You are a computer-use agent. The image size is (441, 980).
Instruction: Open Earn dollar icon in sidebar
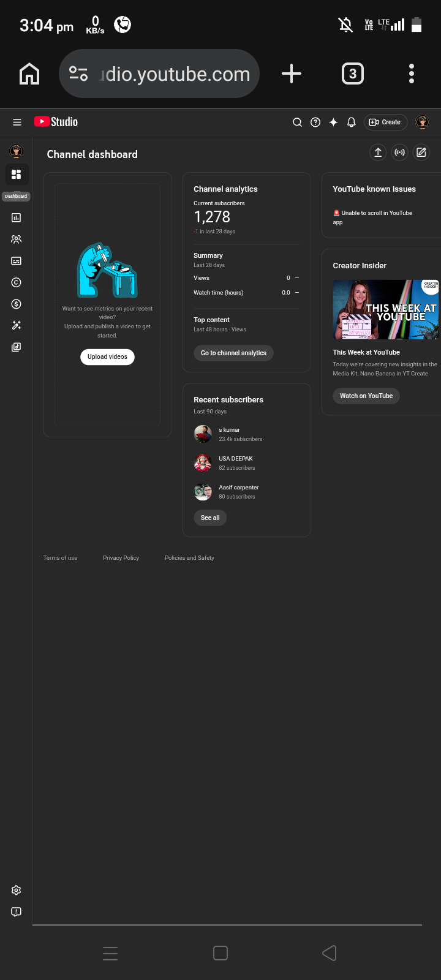(17, 304)
